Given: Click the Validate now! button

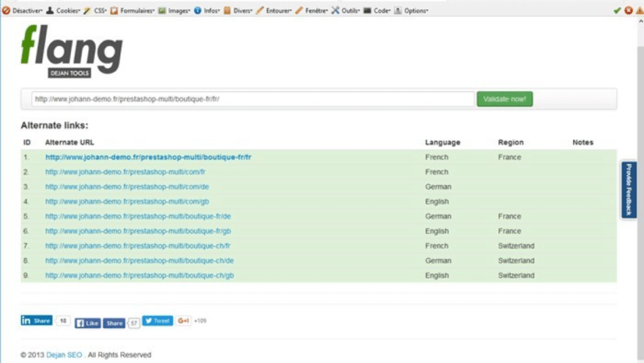Looking at the screenshot, I should [504, 99].
